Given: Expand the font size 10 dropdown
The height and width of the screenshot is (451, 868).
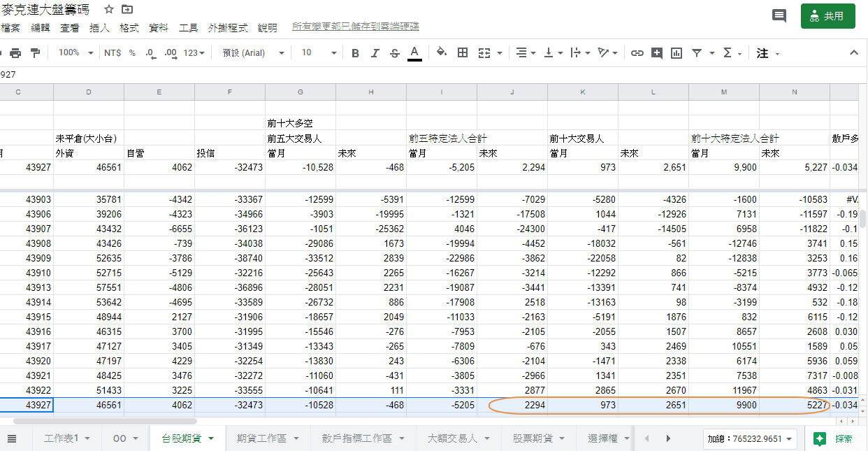Looking at the screenshot, I should [319, 53].
